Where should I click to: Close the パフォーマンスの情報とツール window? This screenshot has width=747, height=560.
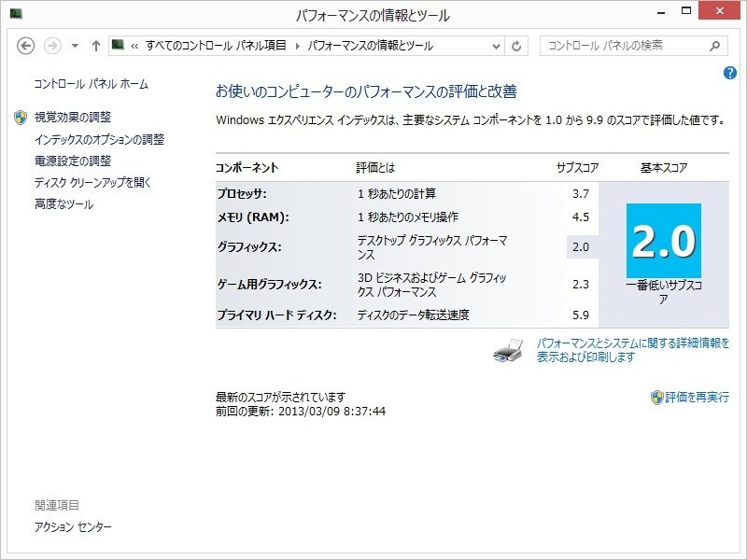point(719,11)
